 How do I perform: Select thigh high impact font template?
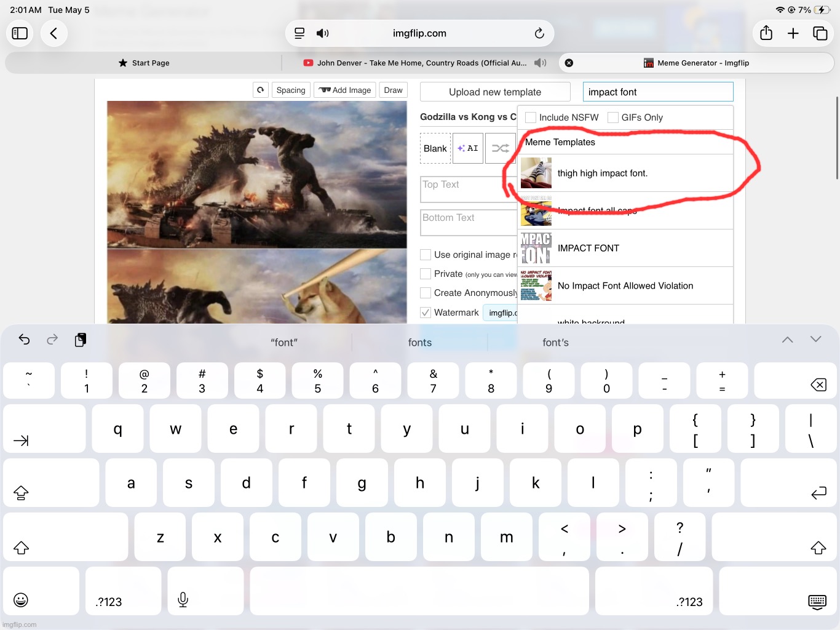(625, 173)
